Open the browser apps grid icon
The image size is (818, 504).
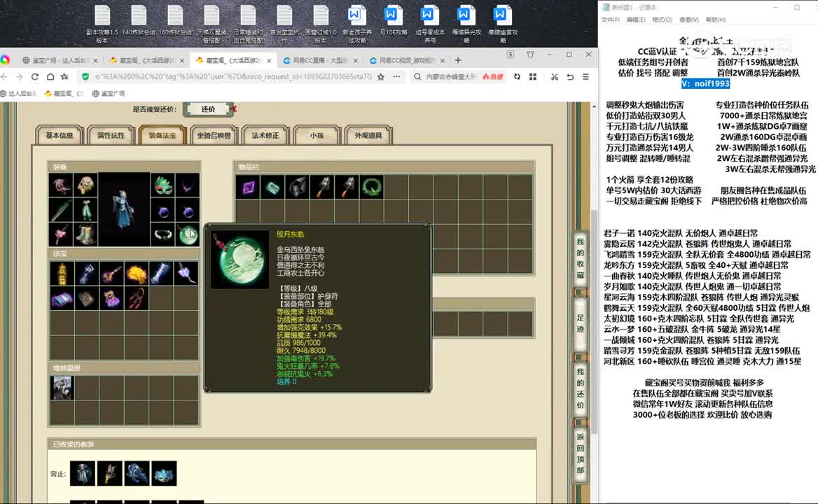coord(533,76)
